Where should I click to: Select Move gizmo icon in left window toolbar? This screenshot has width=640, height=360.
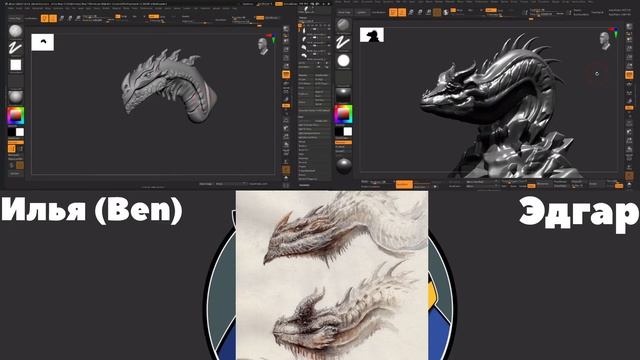tap(61, 18)
